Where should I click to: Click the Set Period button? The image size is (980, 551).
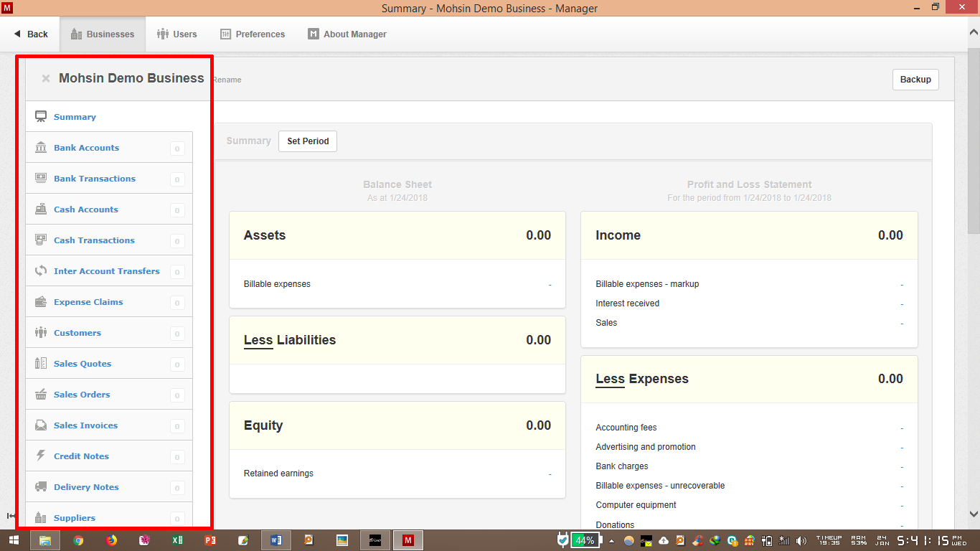(308, 141)
